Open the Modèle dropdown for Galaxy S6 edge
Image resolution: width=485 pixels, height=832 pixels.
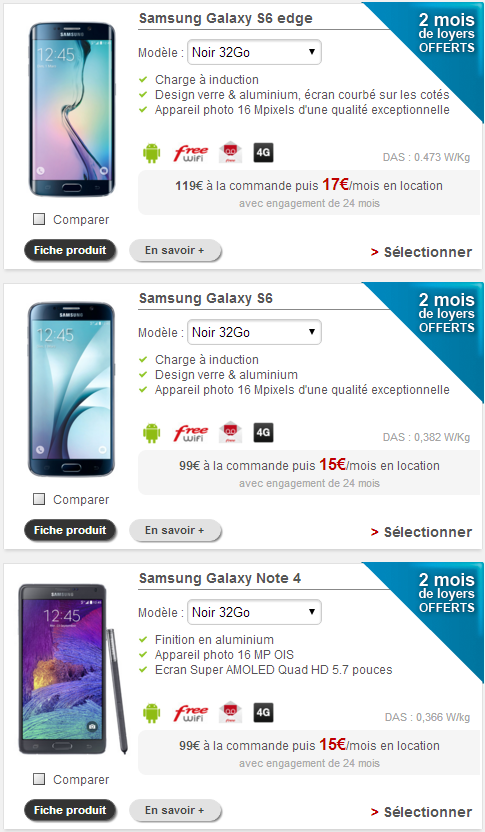(254, 52)
